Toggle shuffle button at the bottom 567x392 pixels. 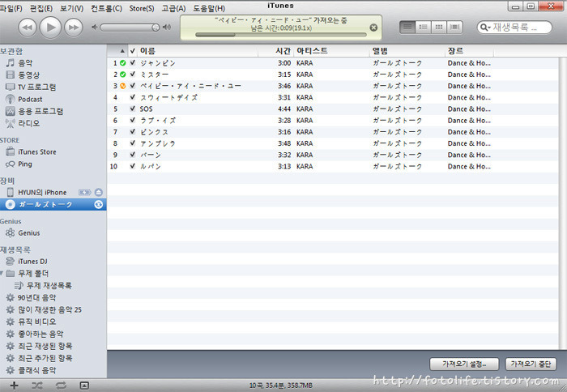tap(37, 386)
